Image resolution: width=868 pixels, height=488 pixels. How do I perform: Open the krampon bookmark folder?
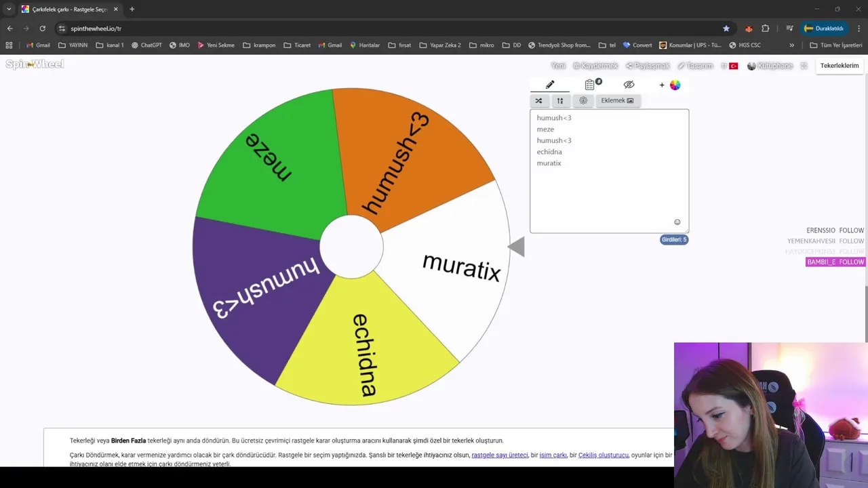coord(259,45)
